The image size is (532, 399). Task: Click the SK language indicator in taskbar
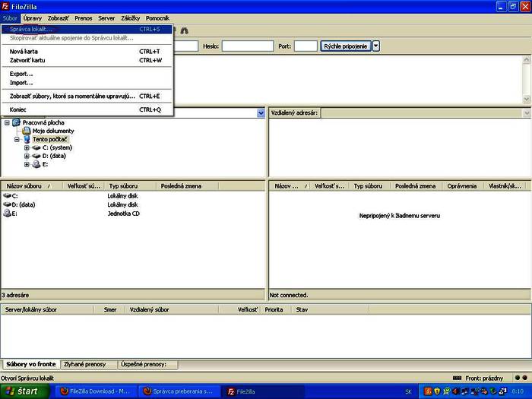pos(409,391)
